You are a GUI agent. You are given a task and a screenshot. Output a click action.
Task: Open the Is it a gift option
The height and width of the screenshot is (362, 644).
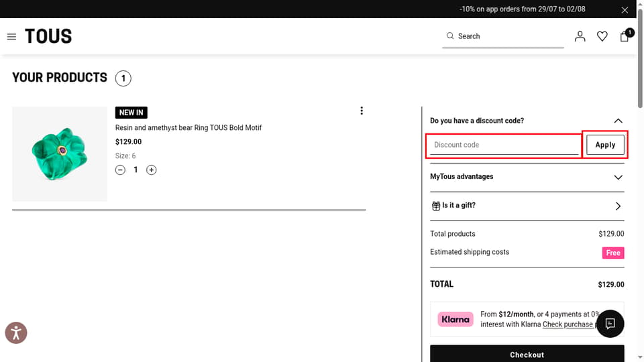coord(527,206)
